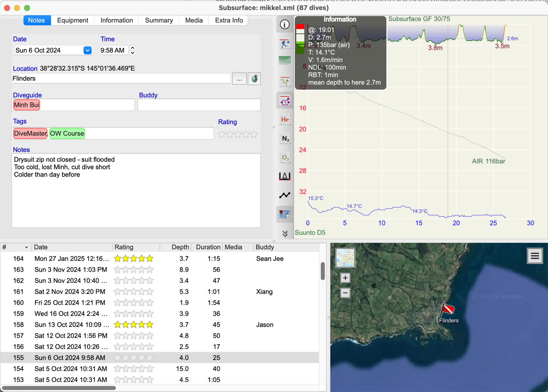Open the Extra Info tab
This screenshot has height=392, width=548.
229,20
